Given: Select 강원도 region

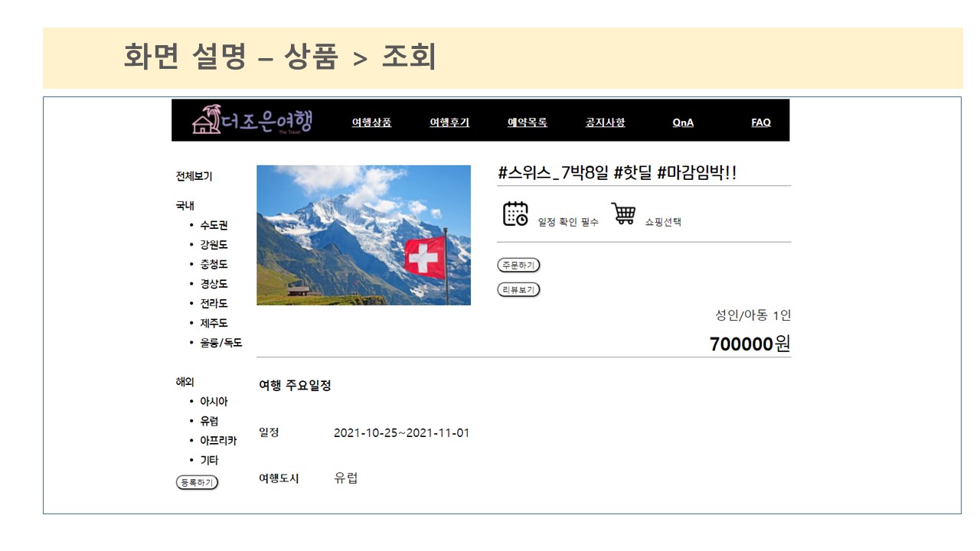Looking at the screenshot, I should pos(214,245).
